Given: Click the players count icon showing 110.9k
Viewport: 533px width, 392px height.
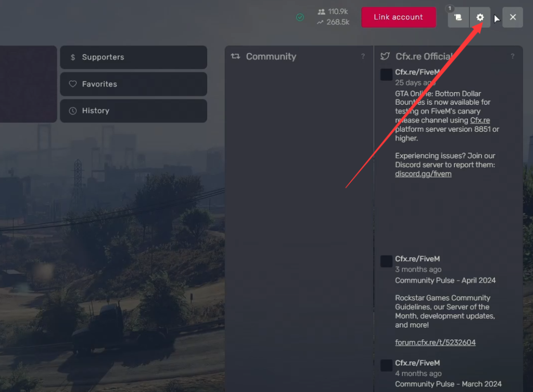Looking at the screenshot, I should (321, 12).
